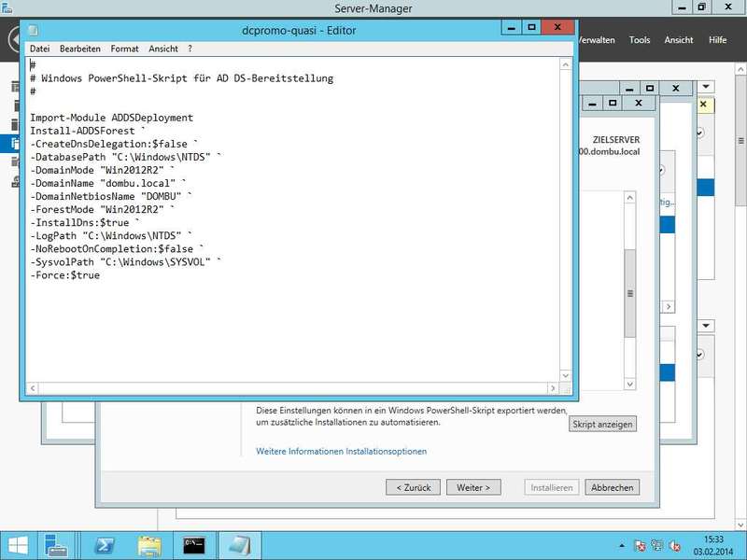Click the -LogPath "C:\Windows\NTDS" line

click(111, 236)
